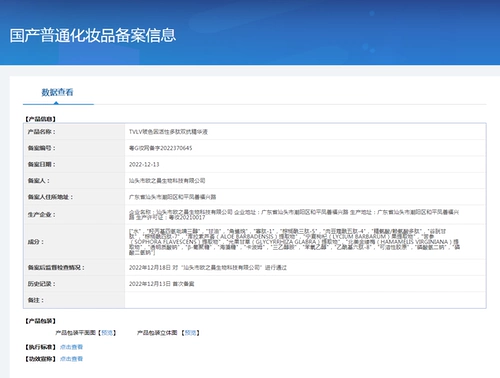Click the 生产企业 row label
The height and width of the screenshot is (378, 500).
tap(42, 215)
